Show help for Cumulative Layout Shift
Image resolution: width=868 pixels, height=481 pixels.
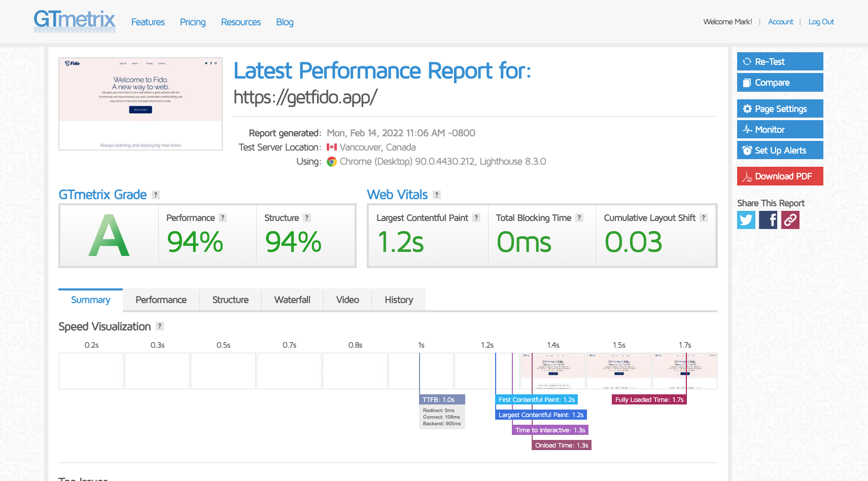(704, 217)
